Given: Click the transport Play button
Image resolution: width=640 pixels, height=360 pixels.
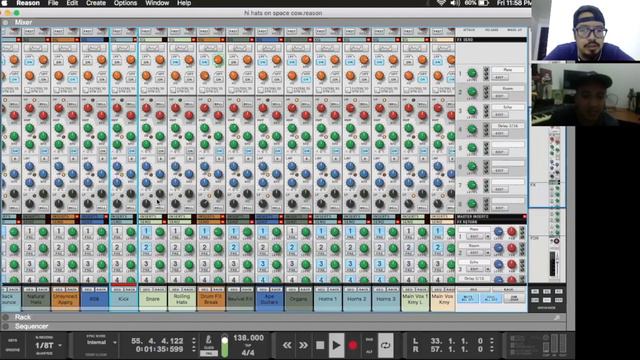Looking at the screenshot, I should (x=336, y=345).
